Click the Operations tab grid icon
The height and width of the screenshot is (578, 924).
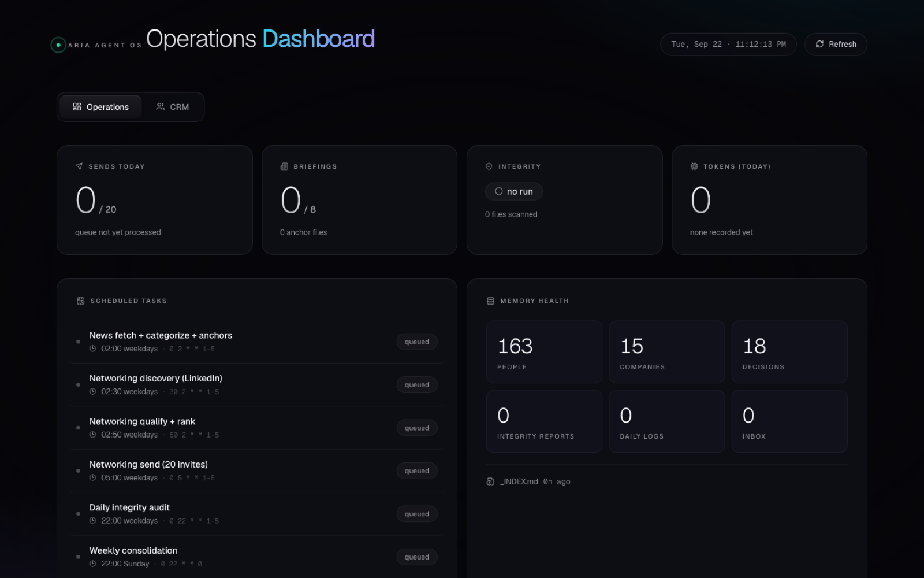pyautogui.click(x=77, y=107)
